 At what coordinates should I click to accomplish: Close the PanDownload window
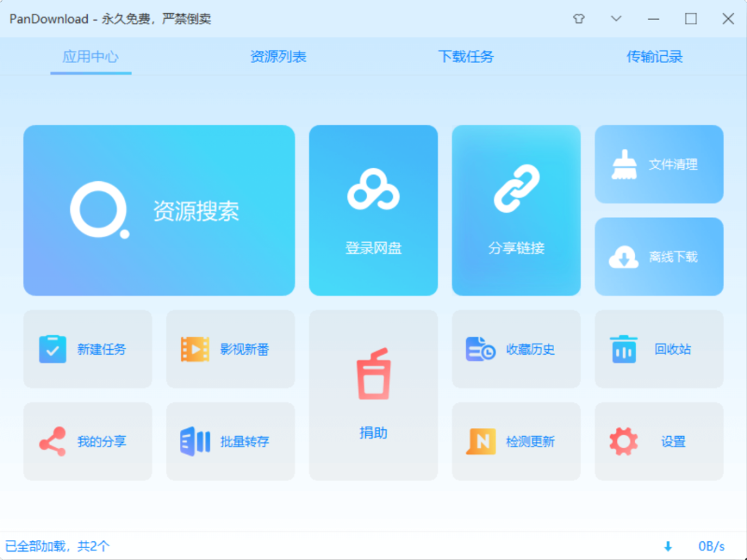(728, 19)
